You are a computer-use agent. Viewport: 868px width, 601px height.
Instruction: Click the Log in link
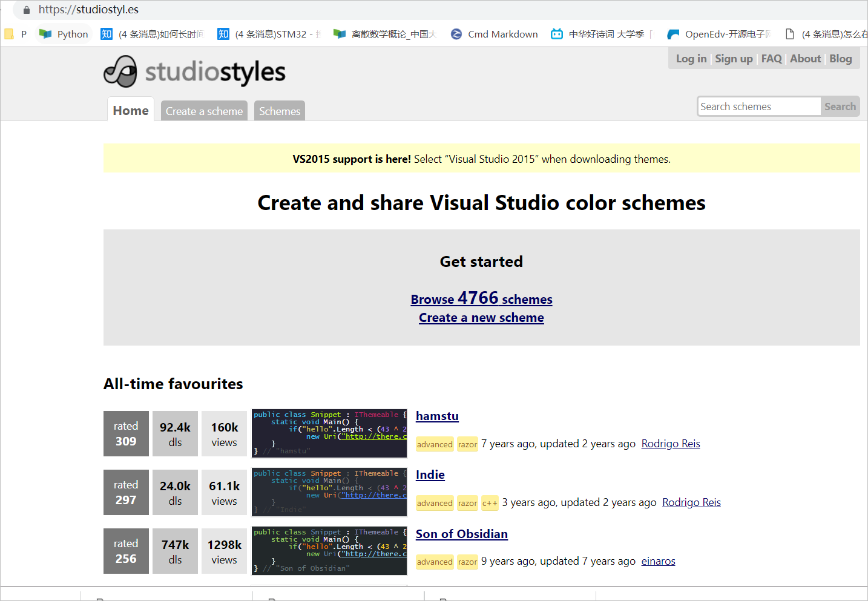[x=691, y=58]
